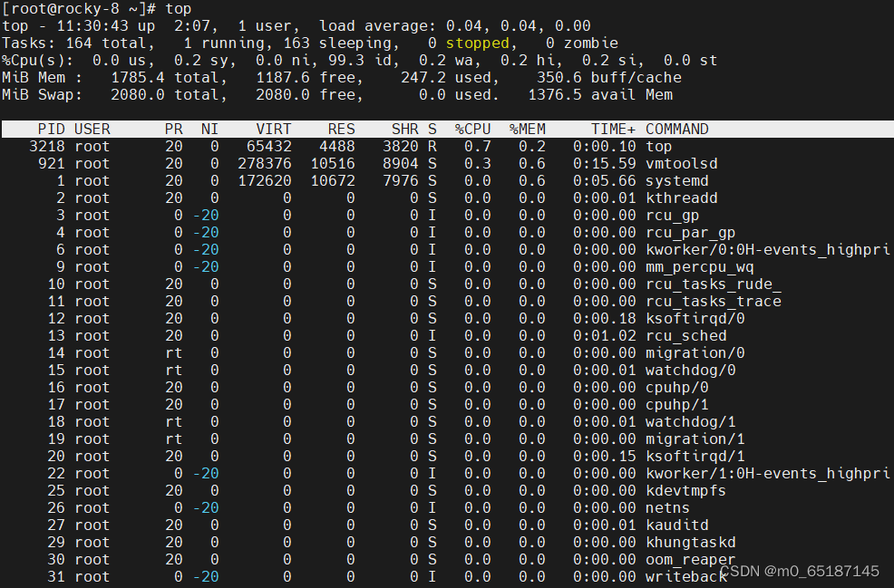Click the khungtaskd command name
This screenshot has width=894, height=588.
691,542
